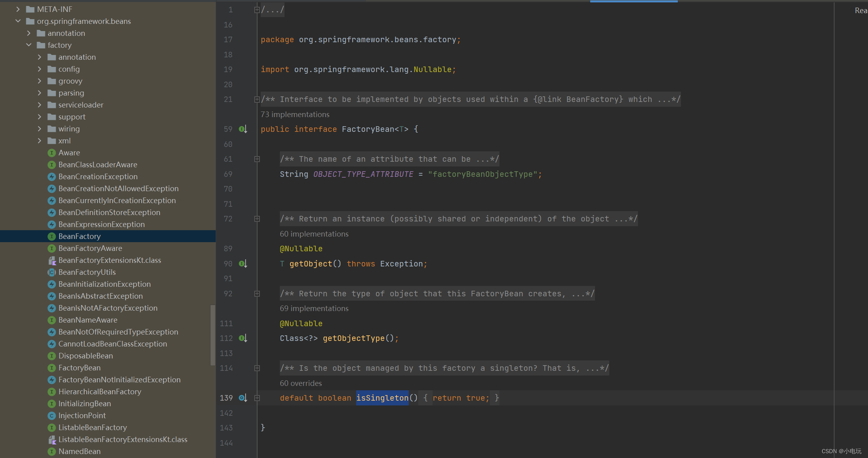The height and width of the screenshot is (458, 868).
Task: Click the implemented gutter icon at line 112
Action: click(x=243, y=338)
